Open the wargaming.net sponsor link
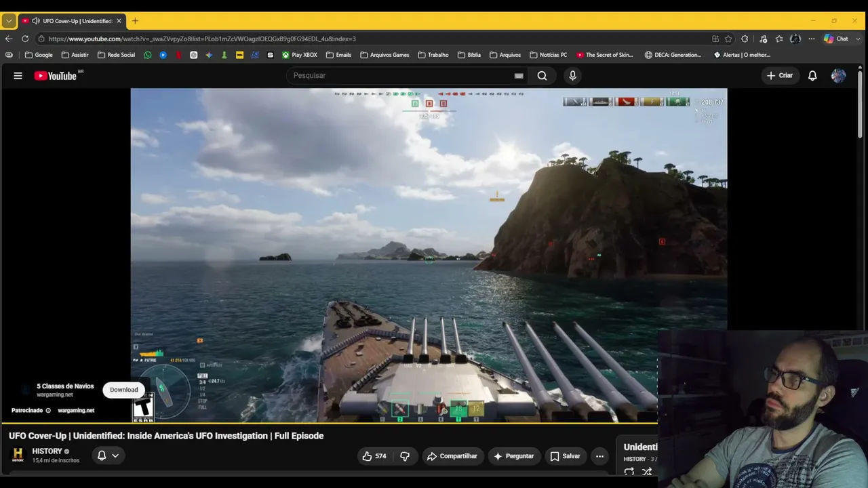 coord(76,410)
